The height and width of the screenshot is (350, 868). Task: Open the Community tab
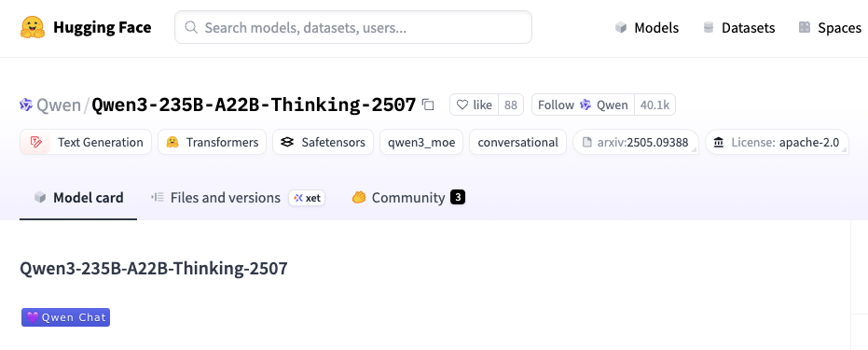(x=408, y=198)
